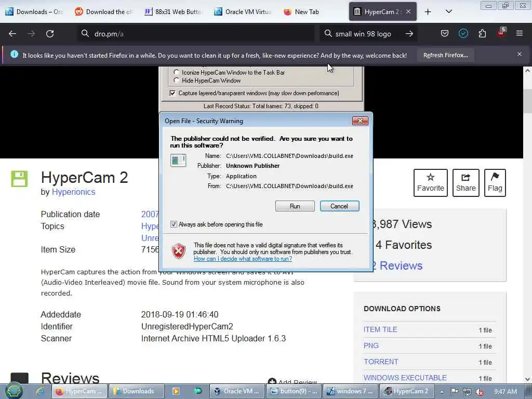This screenshot has height=399, width=532.
Task: Open the Hyperionics author link
Action: (73, 192)
